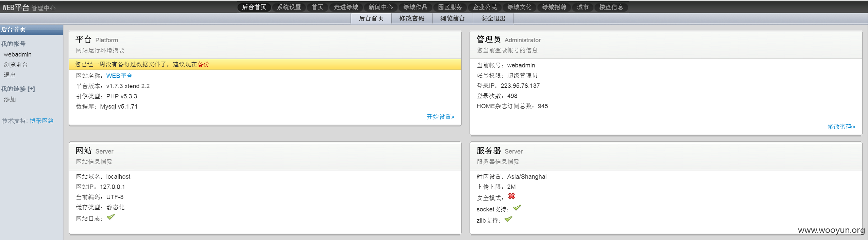Switch to the 修改密码 tab
The width and height of the screenshot is (868, 240).
pyautogui.click(x=412, y=18)
